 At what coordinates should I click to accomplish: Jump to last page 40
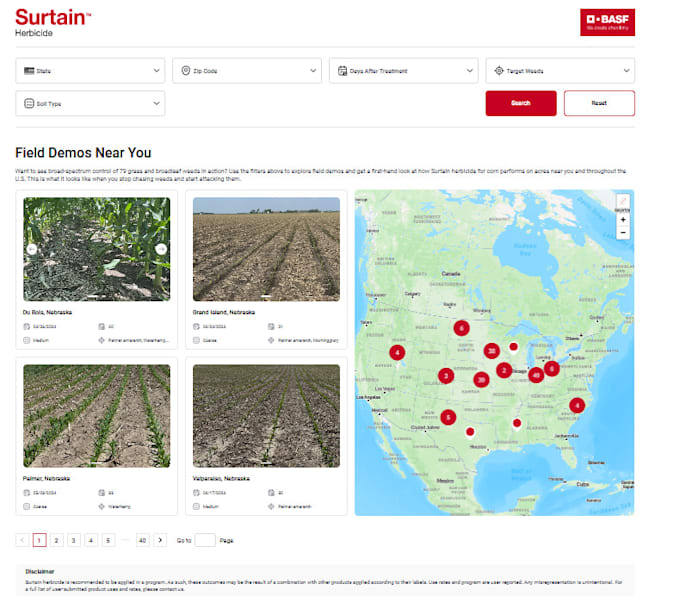[142, 540]
